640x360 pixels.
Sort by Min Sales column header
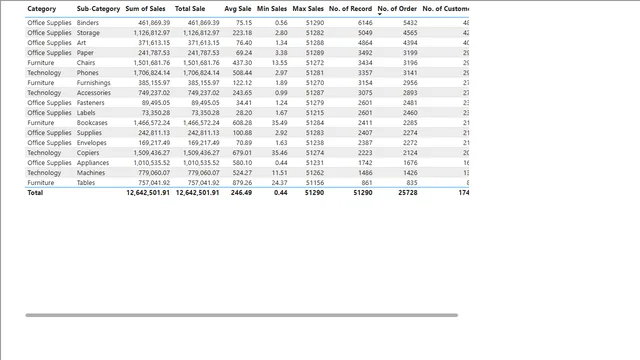point(272,9)
